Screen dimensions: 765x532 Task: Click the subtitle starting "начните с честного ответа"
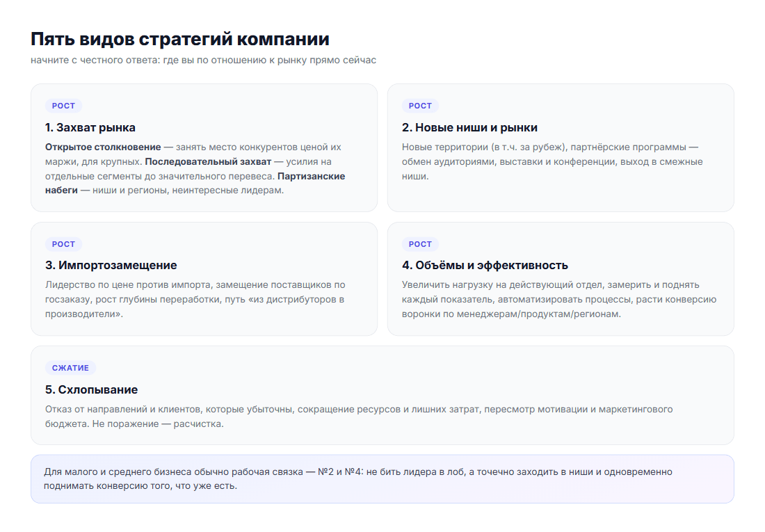tap(204, 60)
